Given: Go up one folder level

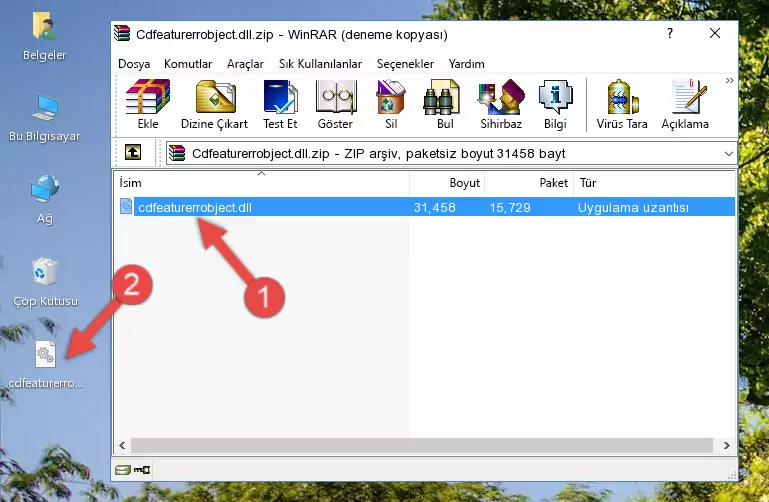Looking at the screenshot, I should click(133, 152).
